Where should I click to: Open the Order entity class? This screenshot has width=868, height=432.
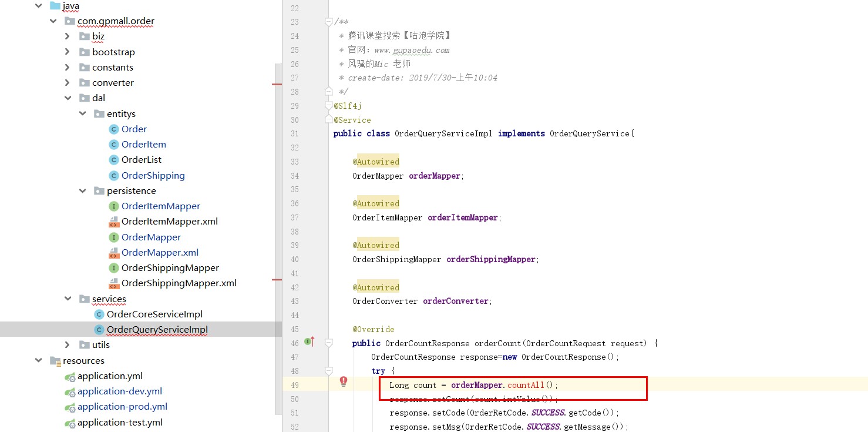134,129
